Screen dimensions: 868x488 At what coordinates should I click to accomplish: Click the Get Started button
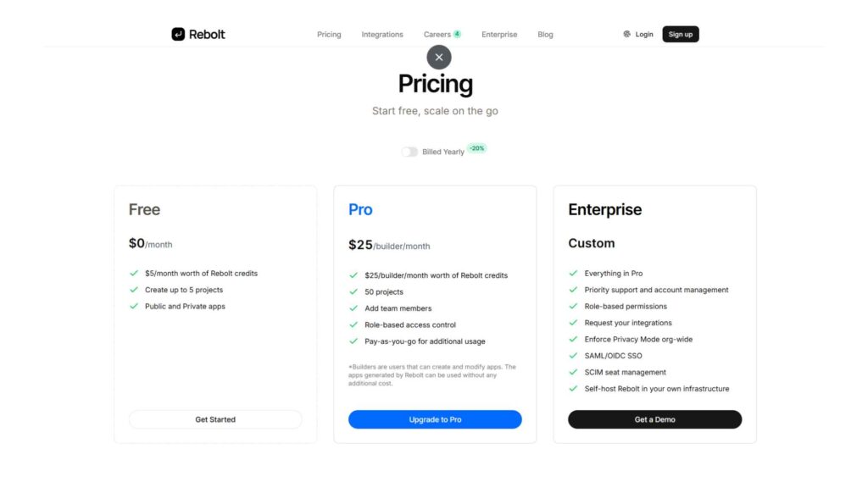tap(215, 419)
